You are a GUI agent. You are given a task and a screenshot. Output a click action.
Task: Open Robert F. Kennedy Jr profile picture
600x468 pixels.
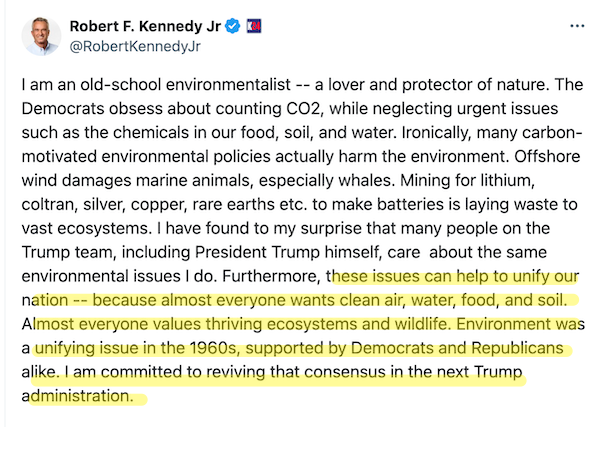(41, 36)
